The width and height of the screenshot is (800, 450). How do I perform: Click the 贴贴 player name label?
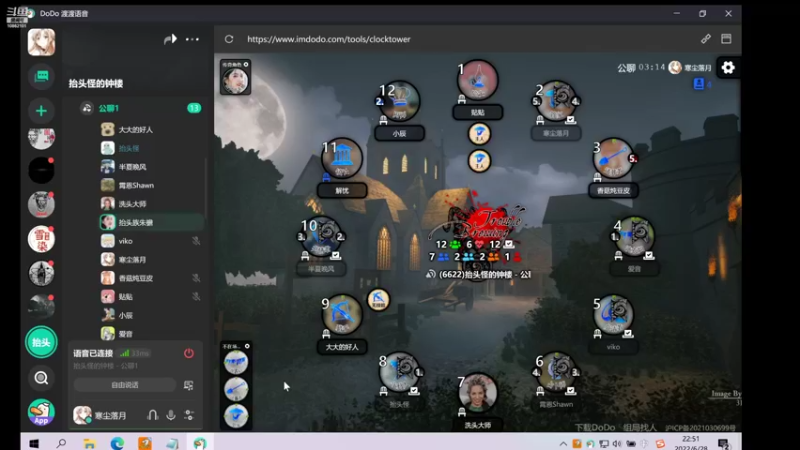point(478,112)
